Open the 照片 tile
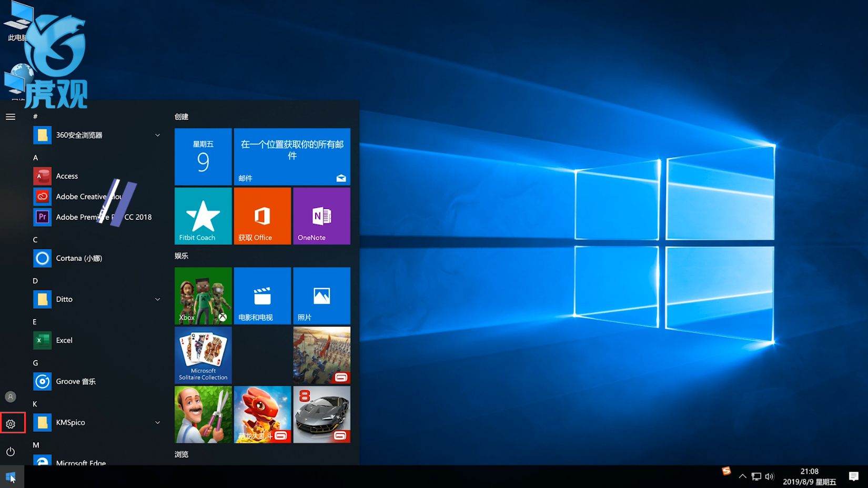The height and width of the screenshot is (488, 868). (322, 296)
